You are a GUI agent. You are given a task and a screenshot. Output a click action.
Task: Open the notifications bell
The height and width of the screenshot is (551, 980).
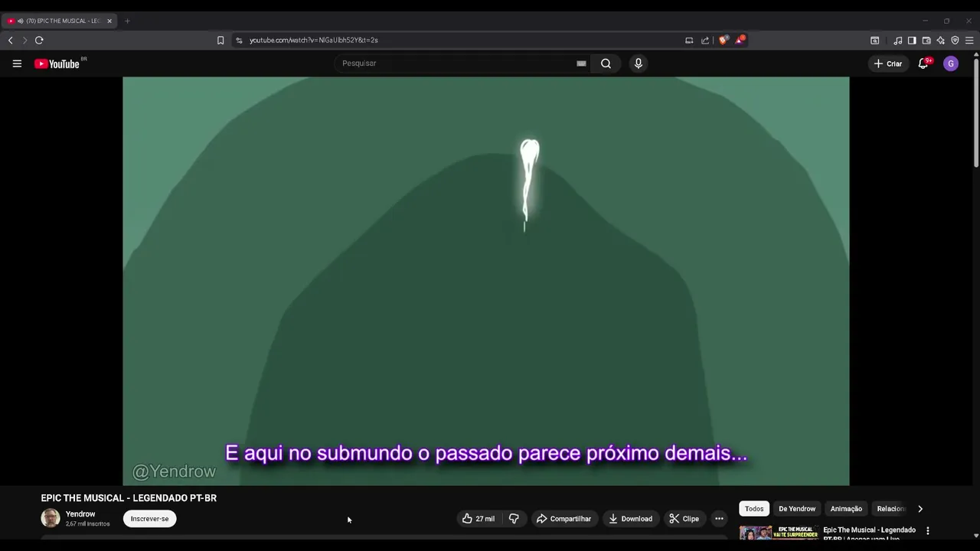click(x=923, y=64)
